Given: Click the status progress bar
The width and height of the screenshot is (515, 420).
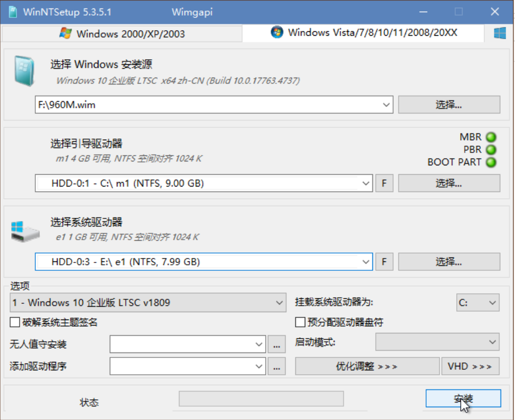Looking at the screenshot, I should pos(261,399).
